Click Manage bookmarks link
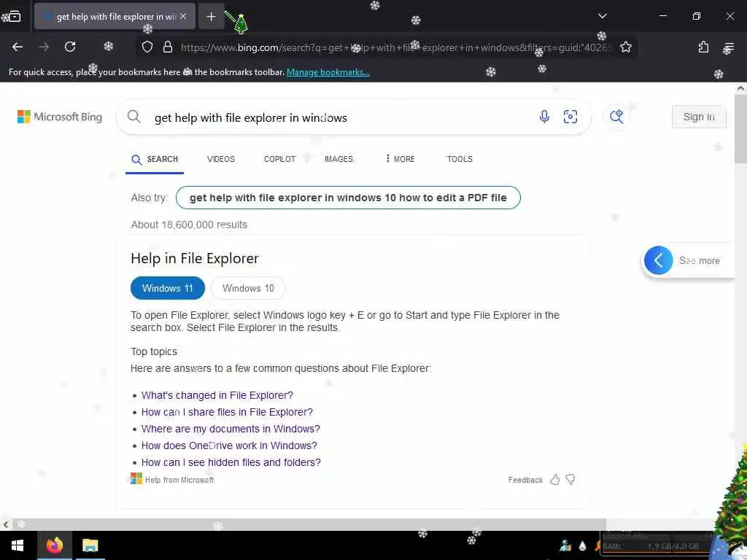 (328, 72)
